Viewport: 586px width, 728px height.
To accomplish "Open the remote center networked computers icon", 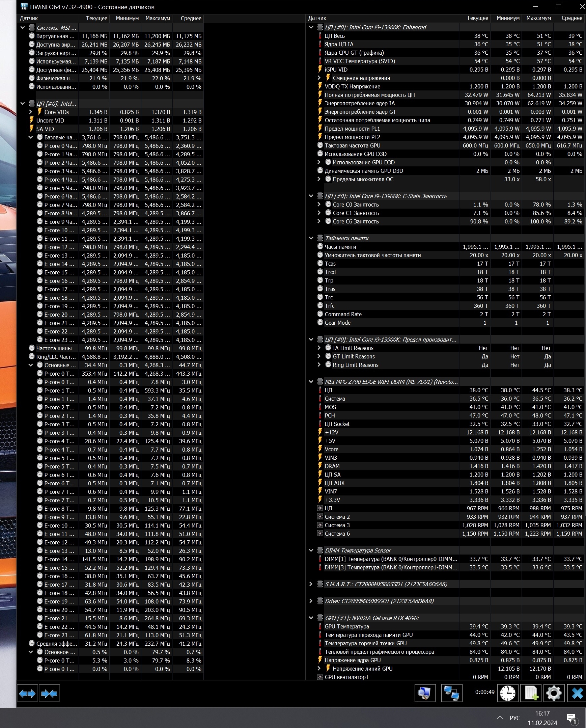I will (452, 693).
